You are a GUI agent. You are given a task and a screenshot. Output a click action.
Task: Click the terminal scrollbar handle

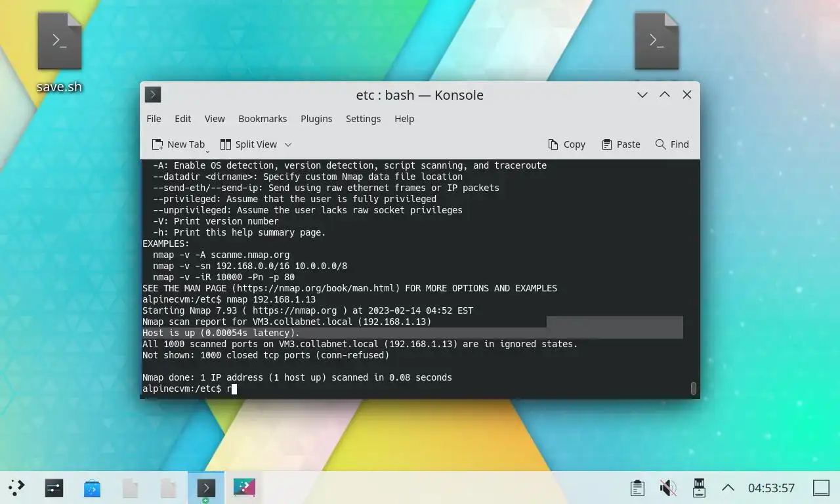pos(693,388)
